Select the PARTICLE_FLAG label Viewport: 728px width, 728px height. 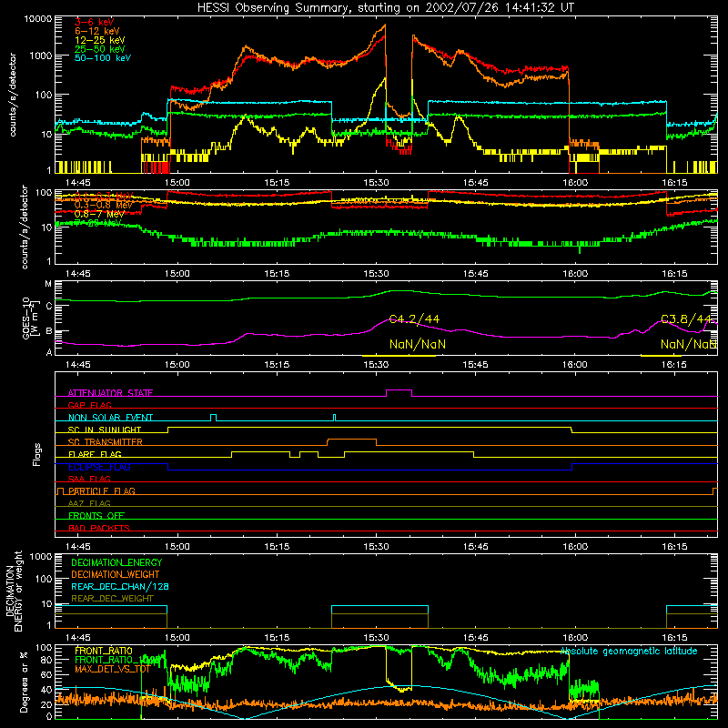click(102, 491)
